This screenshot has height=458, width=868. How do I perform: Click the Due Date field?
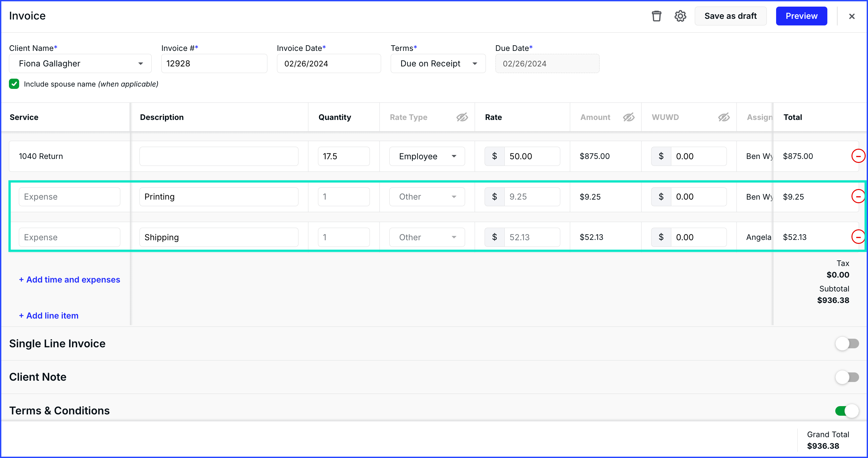tap(547, 63)
